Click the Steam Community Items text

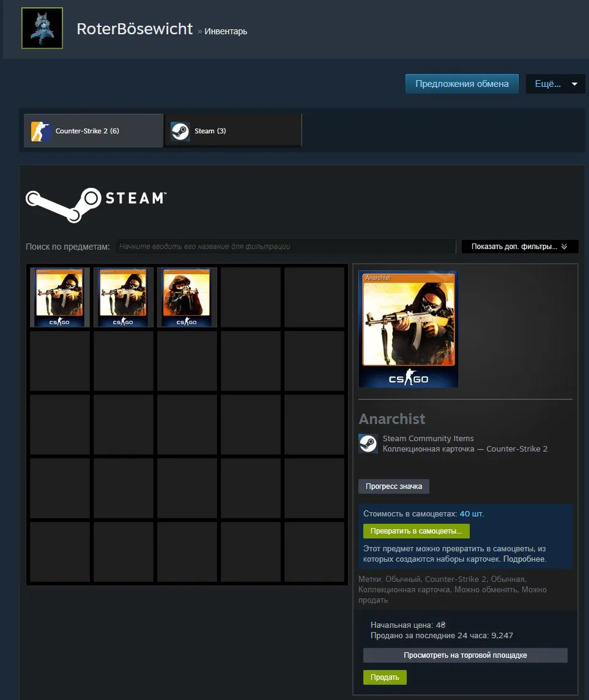point(428,438)
